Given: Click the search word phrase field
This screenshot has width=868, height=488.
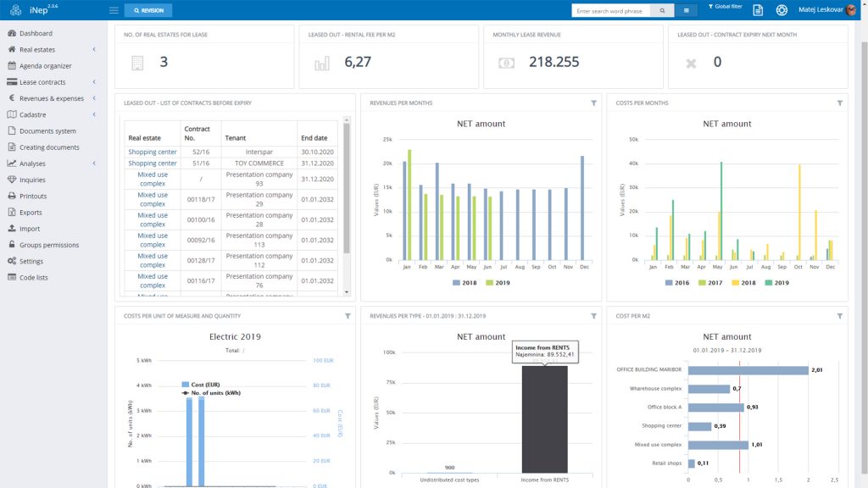Looking at the screenshot, I should point(610,10).
